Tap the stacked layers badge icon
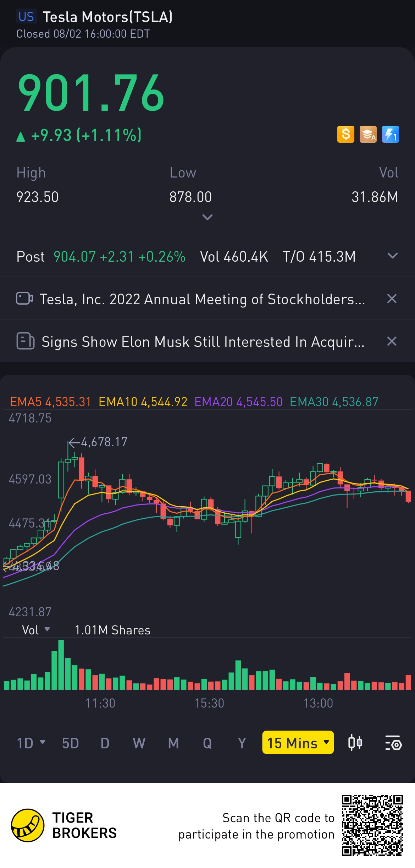 (368, 135)
